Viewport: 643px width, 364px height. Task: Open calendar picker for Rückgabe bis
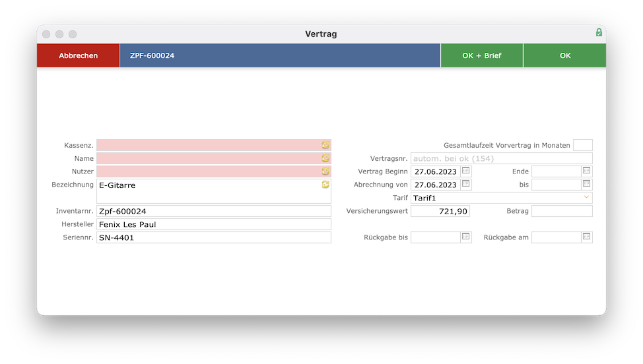[x=465, y=237]
